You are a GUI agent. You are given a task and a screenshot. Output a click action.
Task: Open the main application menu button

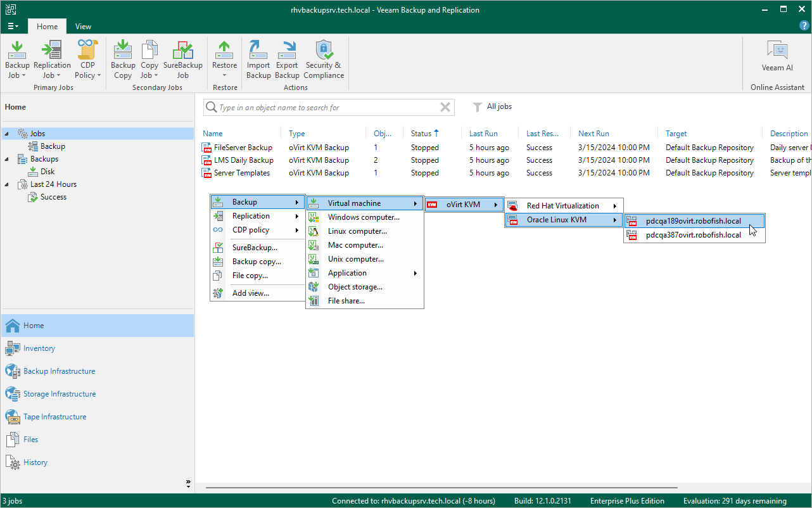13,27
